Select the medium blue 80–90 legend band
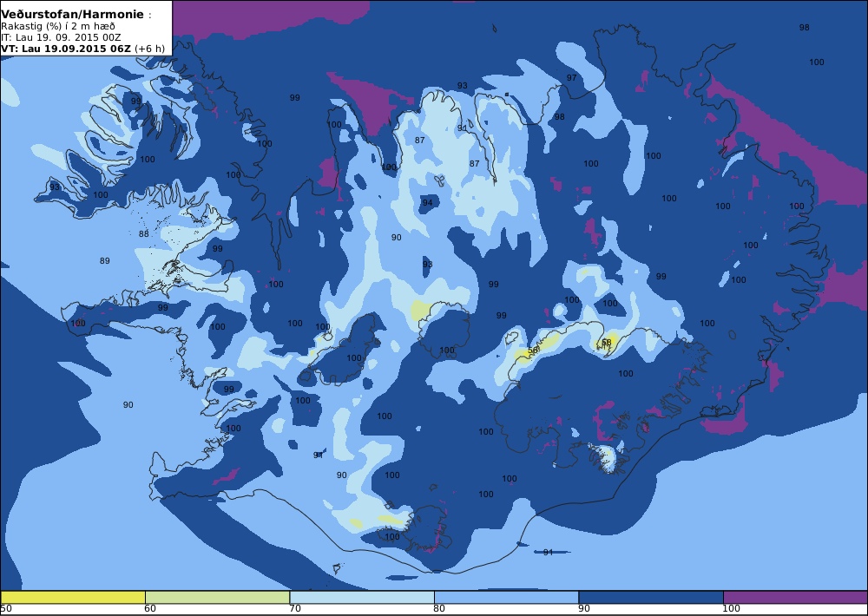 pyautogui.click(x=506, y=597)
